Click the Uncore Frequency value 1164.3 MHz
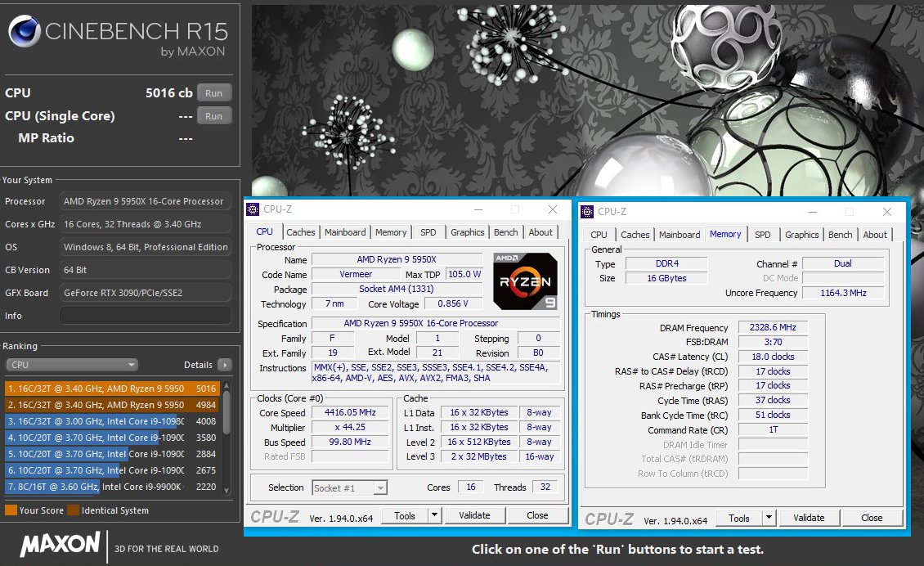Screen dimensions: 924x566 (843, 293)
